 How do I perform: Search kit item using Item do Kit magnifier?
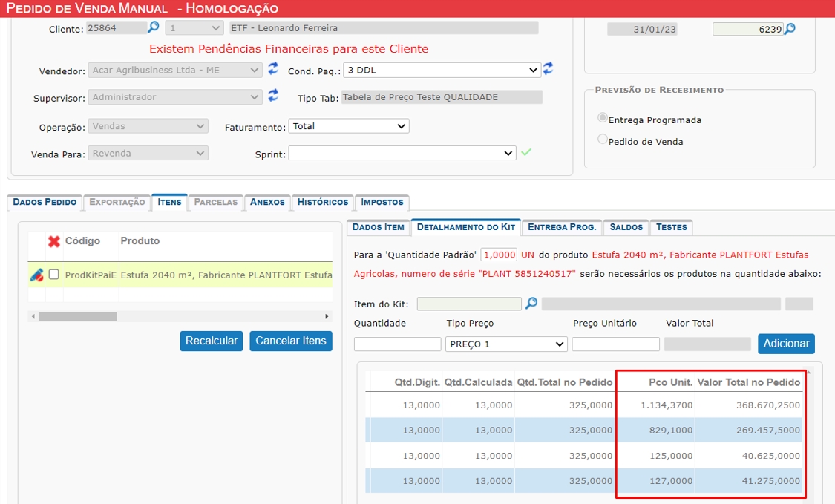[531, 303]
